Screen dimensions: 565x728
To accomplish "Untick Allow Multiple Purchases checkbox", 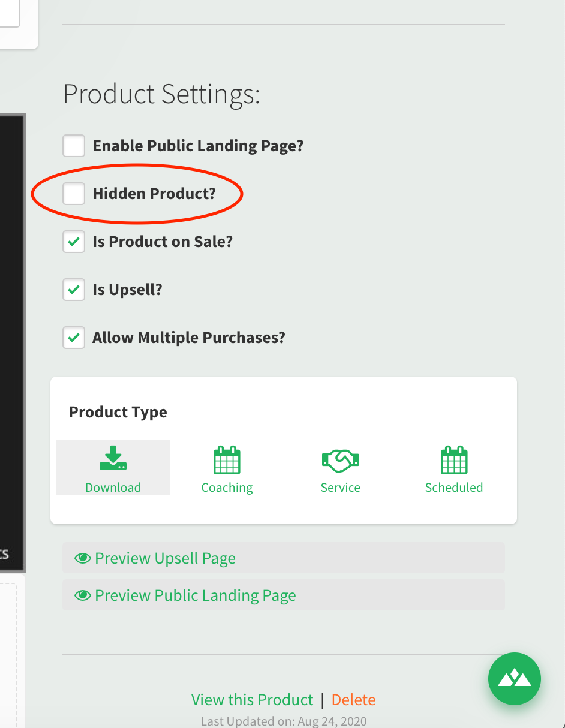I will (x=74, y=338).
